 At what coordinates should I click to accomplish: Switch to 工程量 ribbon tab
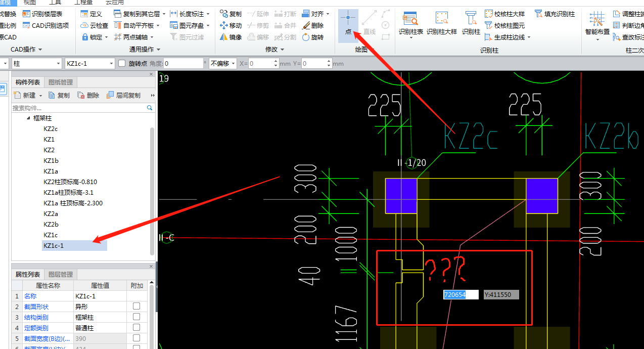coord(83,3)
